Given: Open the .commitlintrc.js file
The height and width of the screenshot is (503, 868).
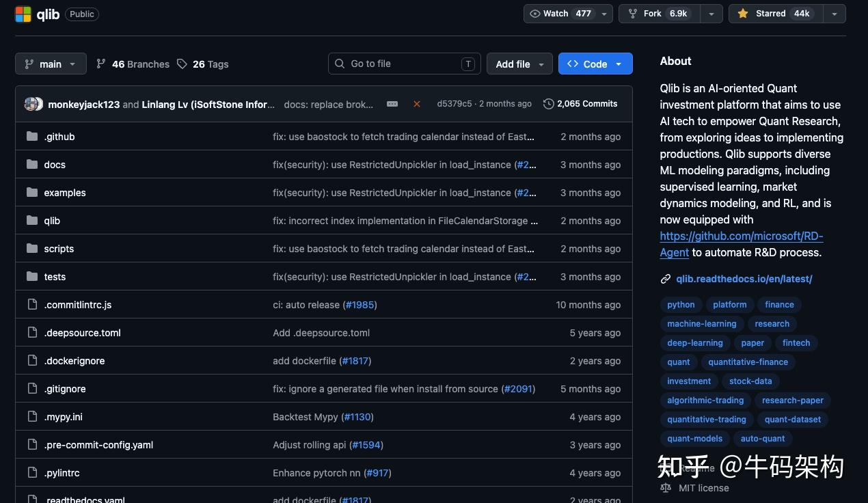Looking at the screenshot, I should tap(78, 305).
